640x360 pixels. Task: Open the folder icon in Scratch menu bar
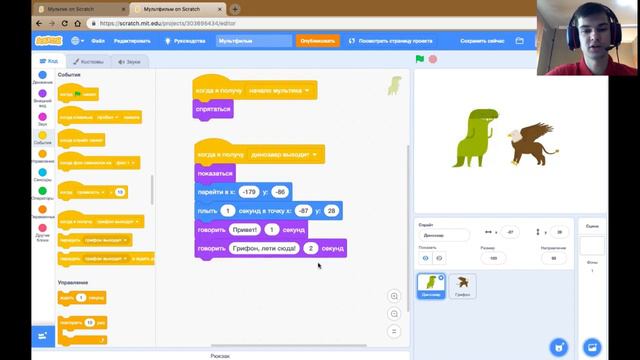519,41
